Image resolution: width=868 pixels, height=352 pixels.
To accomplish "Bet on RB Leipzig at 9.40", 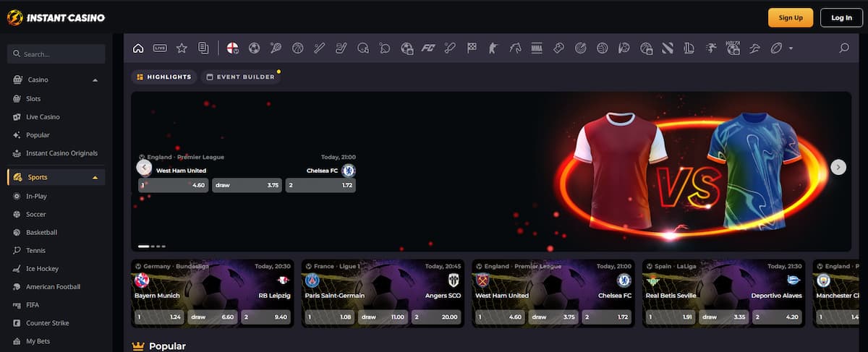I will pos(265,317).
